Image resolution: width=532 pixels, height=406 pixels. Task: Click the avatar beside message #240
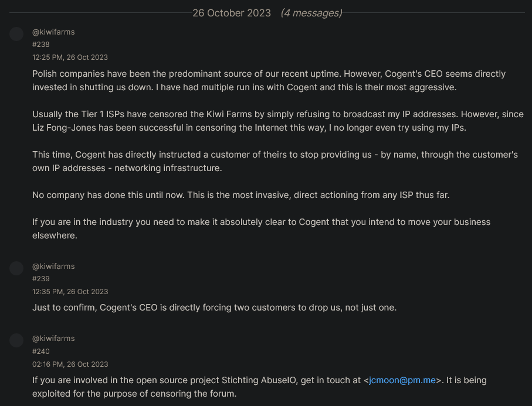(x=16, y=340)
